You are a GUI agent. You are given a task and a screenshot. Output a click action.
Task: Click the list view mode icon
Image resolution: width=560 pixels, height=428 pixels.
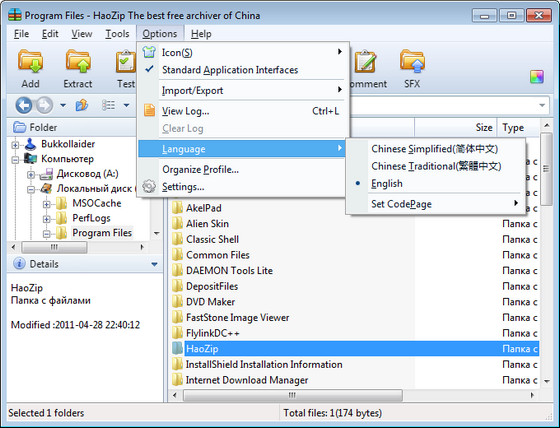(x=108, y=105)
